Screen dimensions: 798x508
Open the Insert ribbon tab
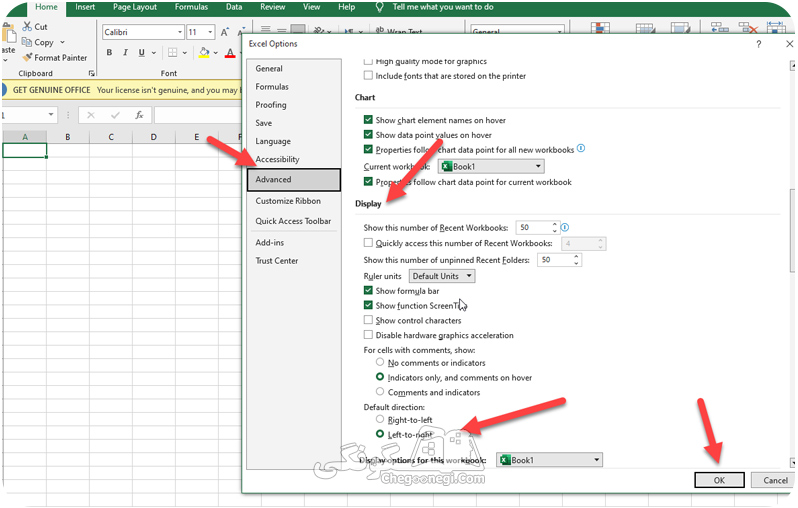click(85, 7)
